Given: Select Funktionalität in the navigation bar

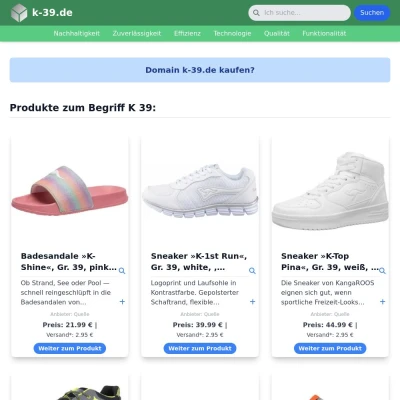Looking at the screenshot, I should coord(324,33).
